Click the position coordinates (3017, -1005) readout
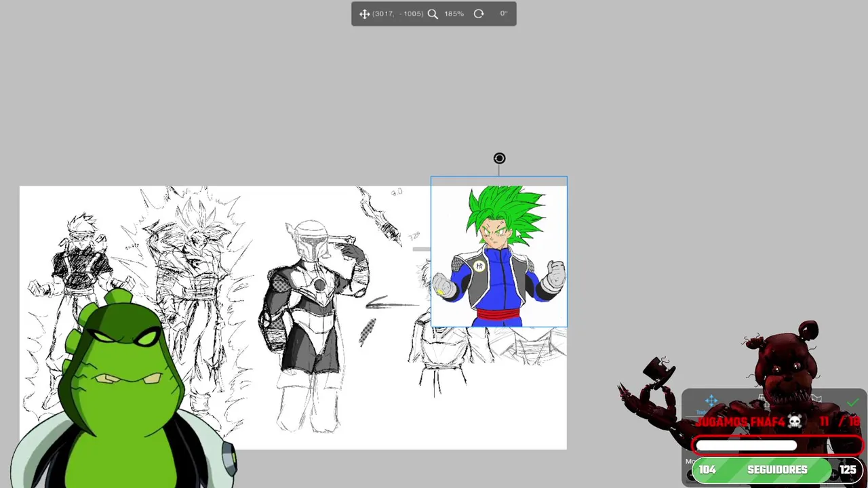The image size is (868, 488). [398, 14]
